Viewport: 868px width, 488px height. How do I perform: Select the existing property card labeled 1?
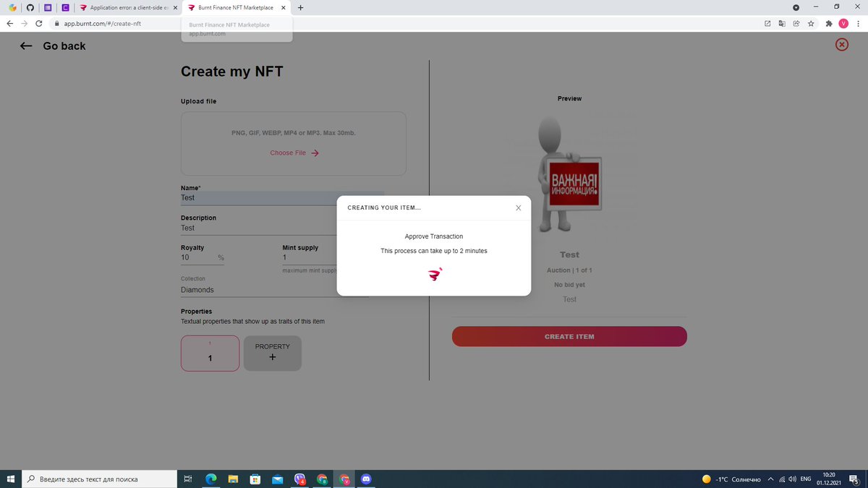pyautogui.click(x=210, y=353)
